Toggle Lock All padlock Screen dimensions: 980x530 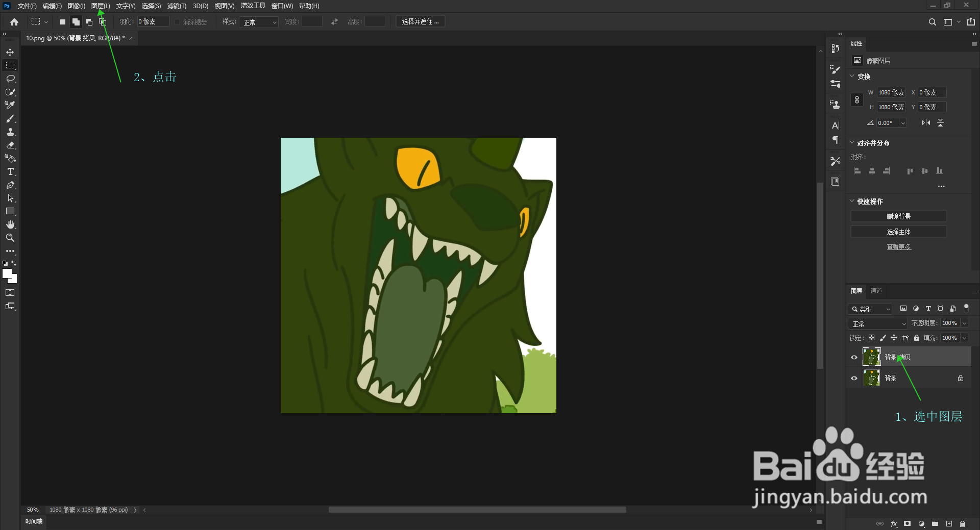(917, 338)
